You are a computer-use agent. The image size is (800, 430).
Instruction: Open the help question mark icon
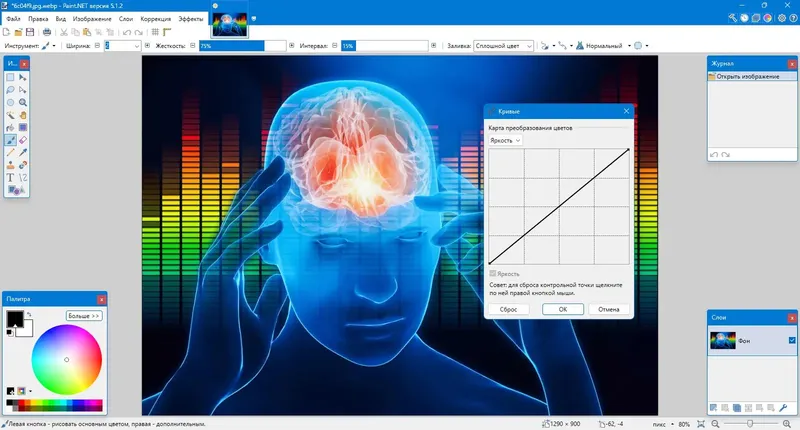tap(793, 18)
